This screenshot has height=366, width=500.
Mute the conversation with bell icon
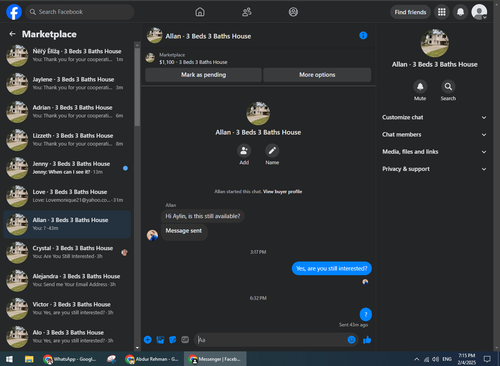click(x=420, y=87)
